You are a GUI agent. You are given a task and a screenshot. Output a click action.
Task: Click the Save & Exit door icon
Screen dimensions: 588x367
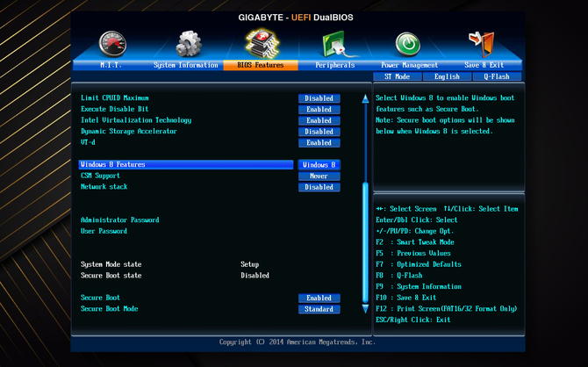(x=482, y=44)
